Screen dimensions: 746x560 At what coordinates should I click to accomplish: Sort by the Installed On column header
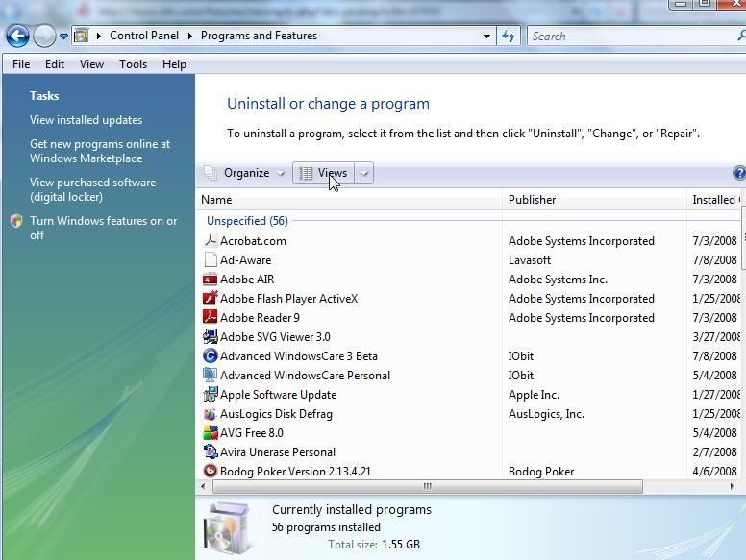713,200
